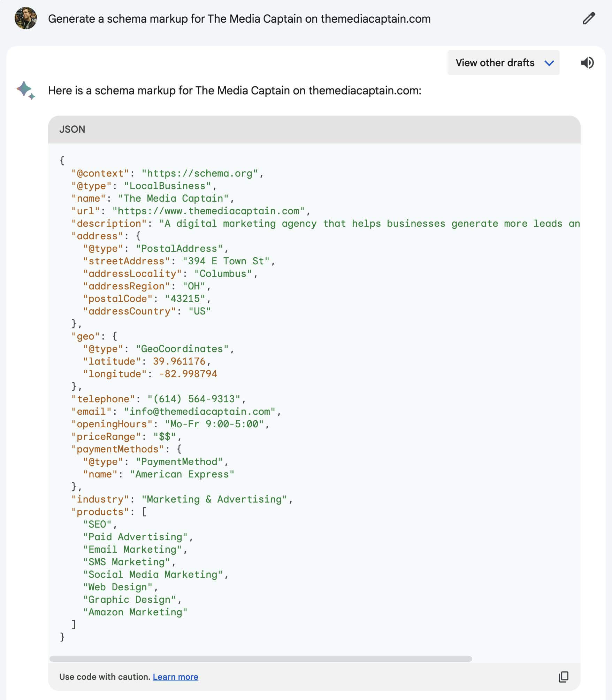Click the longitude -82.998794 value
This screenshot has height=700, width=612.
pos(188,374)
